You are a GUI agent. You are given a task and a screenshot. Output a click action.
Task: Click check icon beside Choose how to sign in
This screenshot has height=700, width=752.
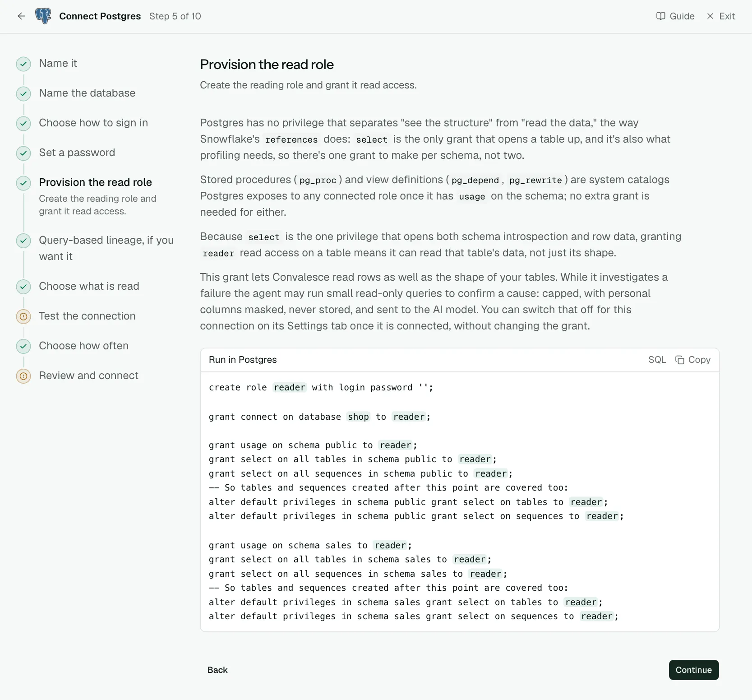[23, 124]
